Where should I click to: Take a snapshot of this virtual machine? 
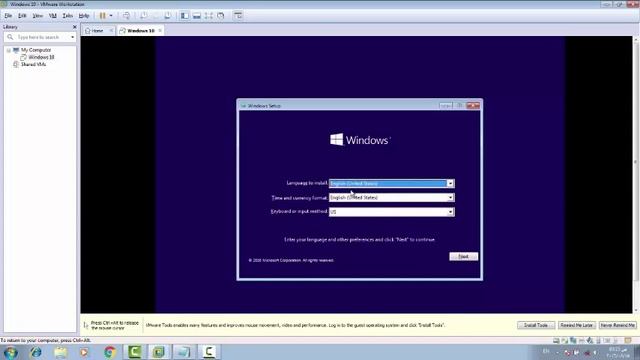(144, 16)
